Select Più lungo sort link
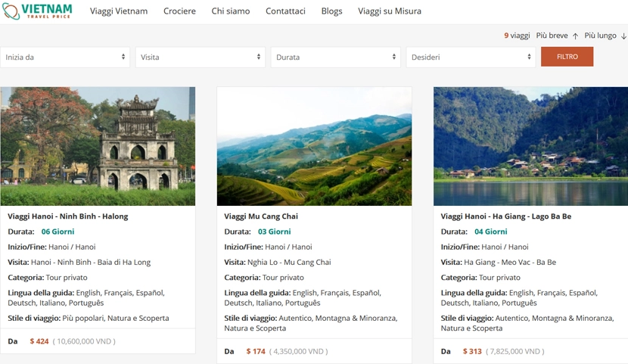The height and width of the screenshot is (364, 628). click(600, 36)
